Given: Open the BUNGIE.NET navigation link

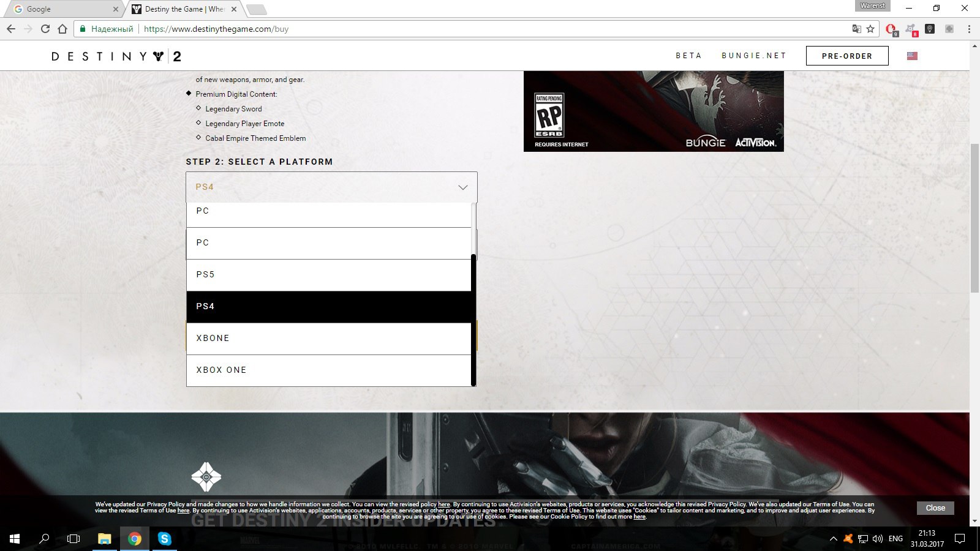Looking at the screenshot, I should pos(753,56).
